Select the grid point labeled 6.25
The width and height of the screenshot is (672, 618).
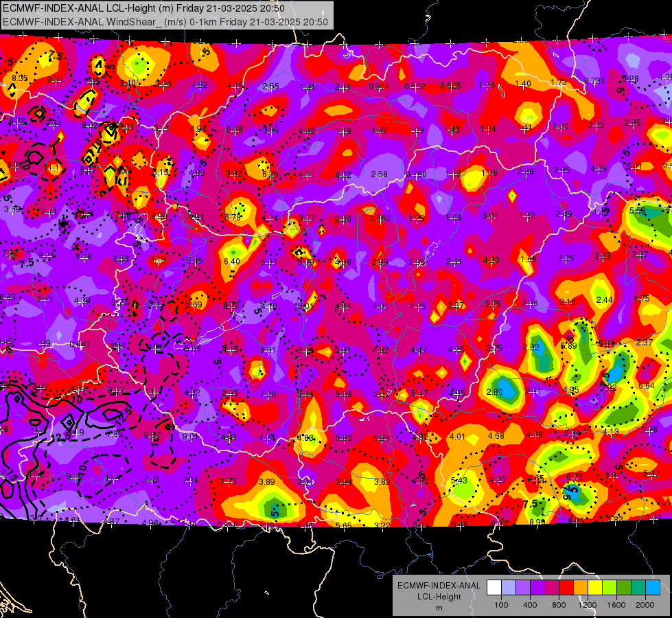click(270, 174)
